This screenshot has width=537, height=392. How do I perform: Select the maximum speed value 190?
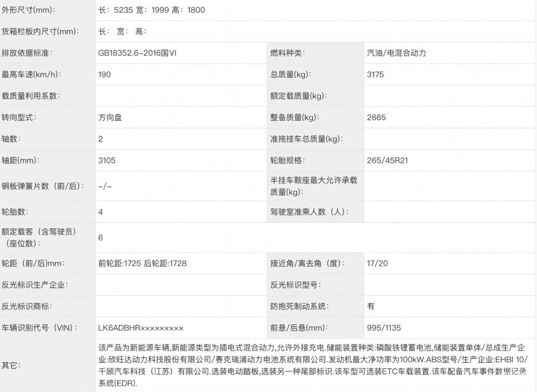click(x=105, y=74)
